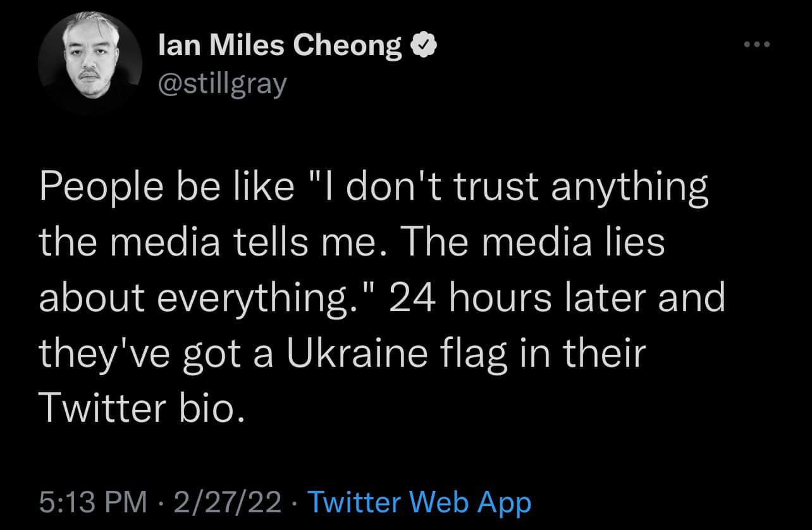
Task: Click the word "tells" in the tweet
Action: [x=287, y=244]
